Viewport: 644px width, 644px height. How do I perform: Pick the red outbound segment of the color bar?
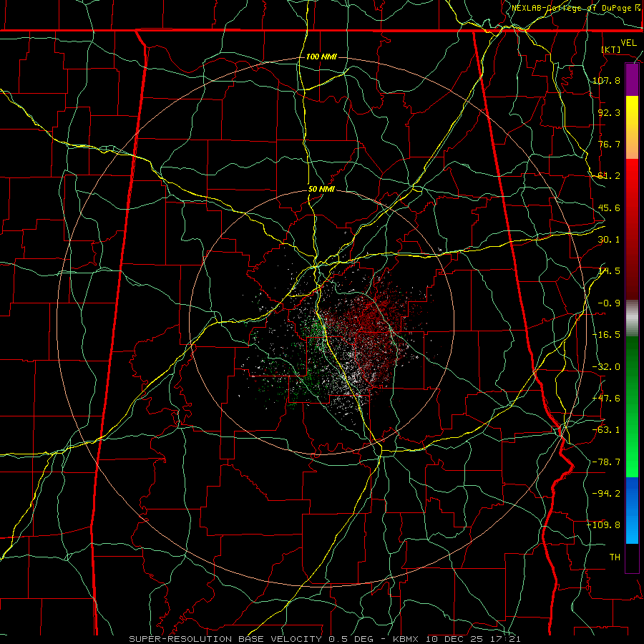(x=632, y=229)
